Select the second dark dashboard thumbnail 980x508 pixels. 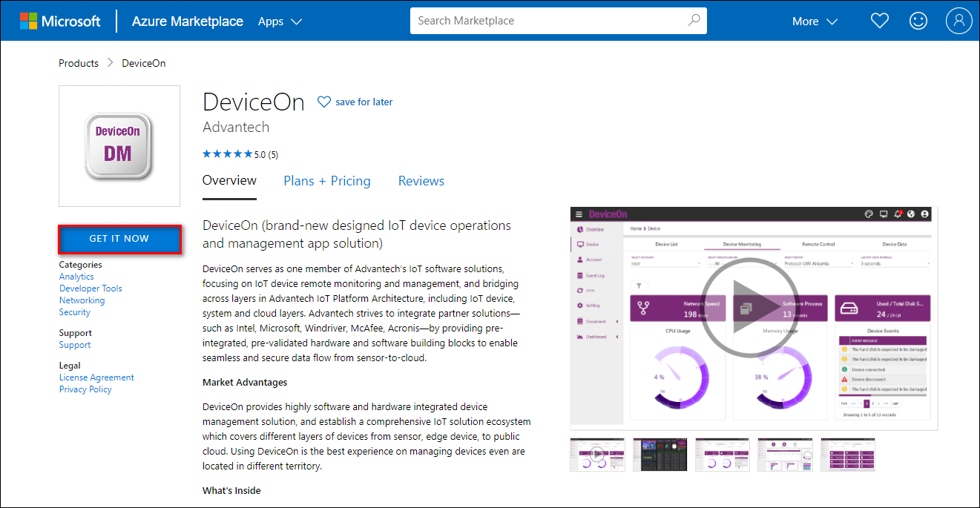point(660,454)
